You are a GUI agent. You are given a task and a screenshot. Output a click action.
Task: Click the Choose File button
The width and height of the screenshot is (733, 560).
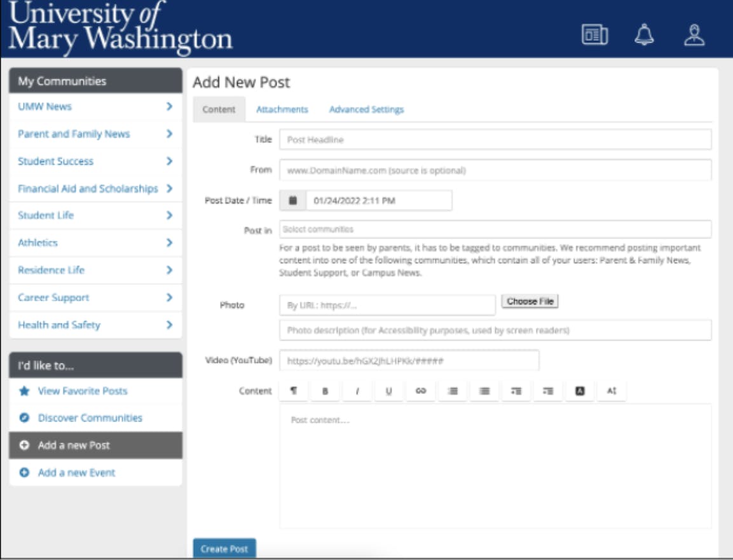pyautogui.click(x=530, y=301)
